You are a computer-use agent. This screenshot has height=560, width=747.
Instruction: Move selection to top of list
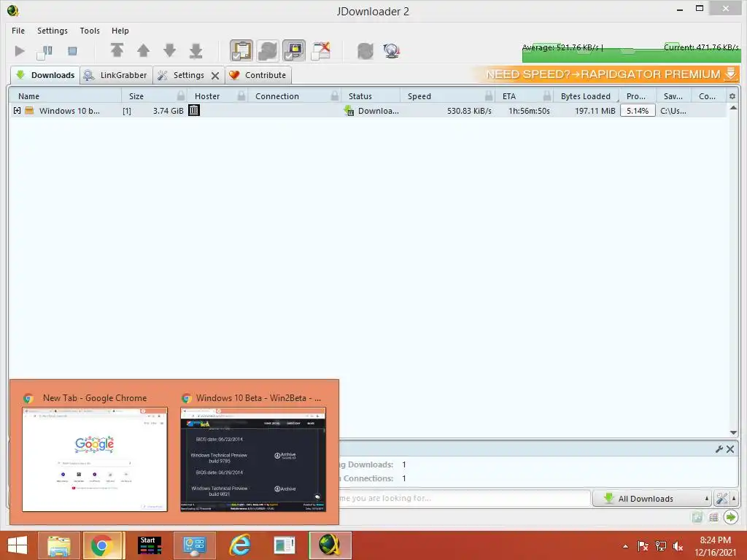[117, 50]
